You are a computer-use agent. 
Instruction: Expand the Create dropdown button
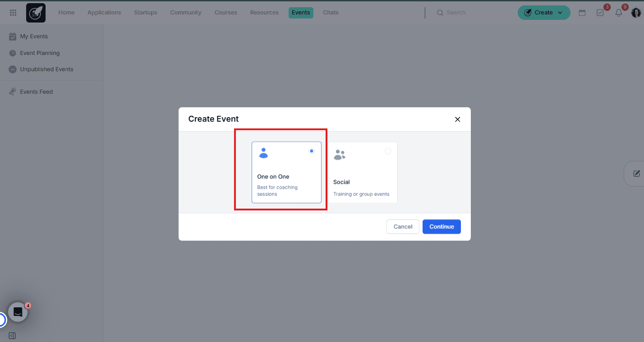(543, 13)
